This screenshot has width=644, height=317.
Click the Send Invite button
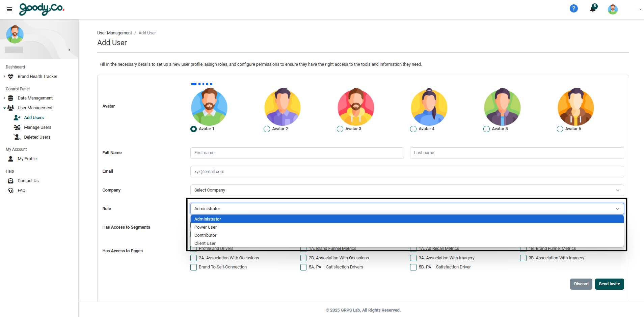[x=609, y=284]
